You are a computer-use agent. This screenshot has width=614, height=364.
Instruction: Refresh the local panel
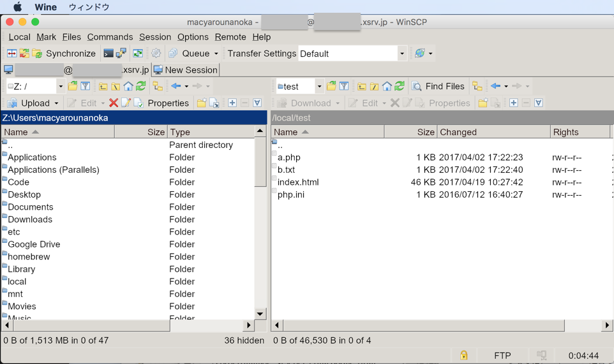tap(141, 86)
